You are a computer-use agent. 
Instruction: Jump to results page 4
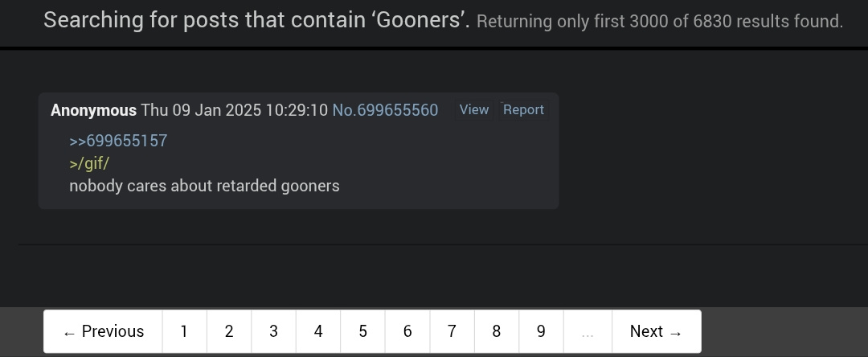318,331
